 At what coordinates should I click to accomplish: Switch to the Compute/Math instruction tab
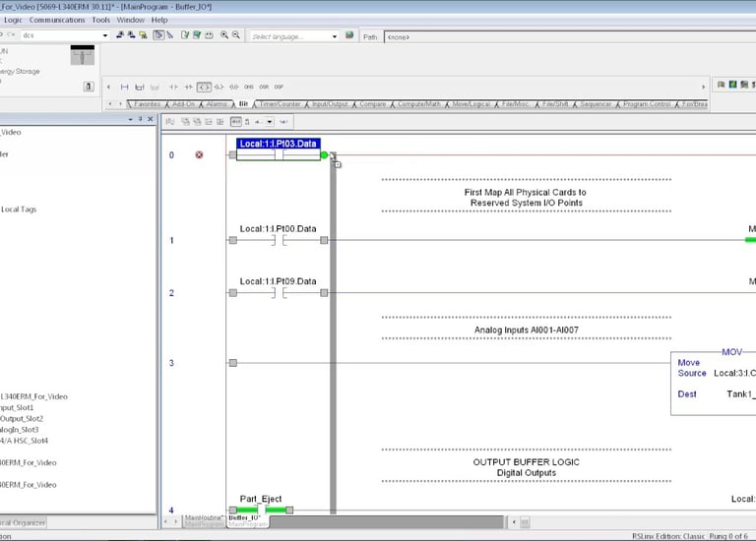[x=418, y=104]
